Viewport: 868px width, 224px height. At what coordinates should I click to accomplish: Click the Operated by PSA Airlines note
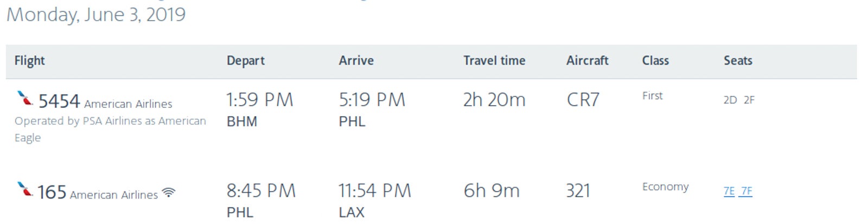coord(110,129)
